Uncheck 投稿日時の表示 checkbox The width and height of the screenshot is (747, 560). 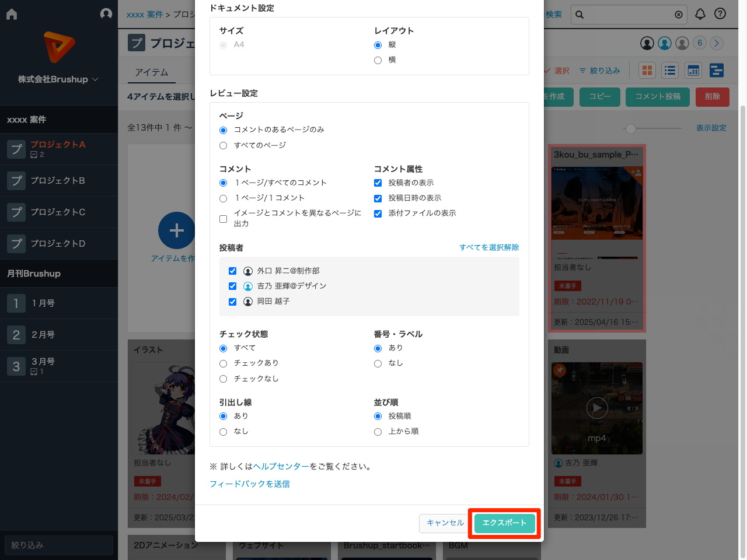(378, 198)
